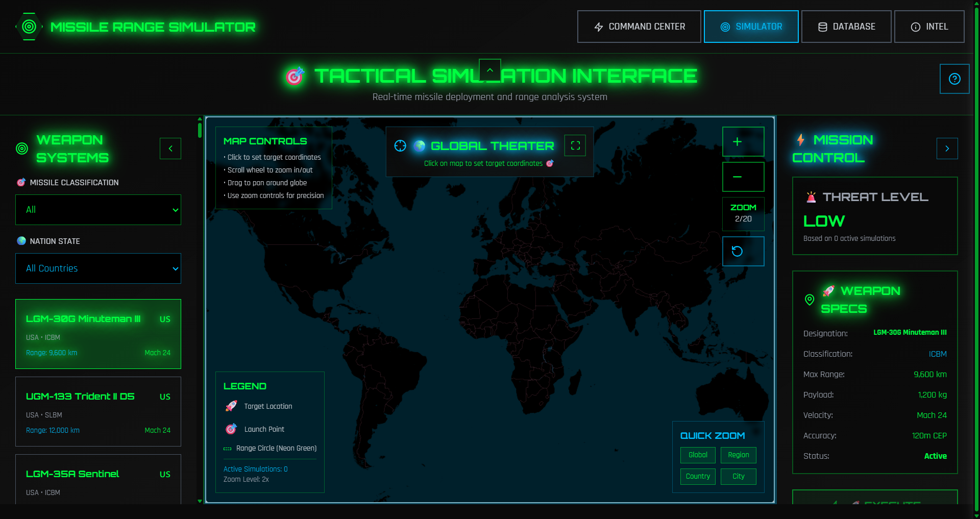The image size is (980, 519).
Task: Click the Designation value 'LGM-30G Minuteman III'
Action: (910, 332)
